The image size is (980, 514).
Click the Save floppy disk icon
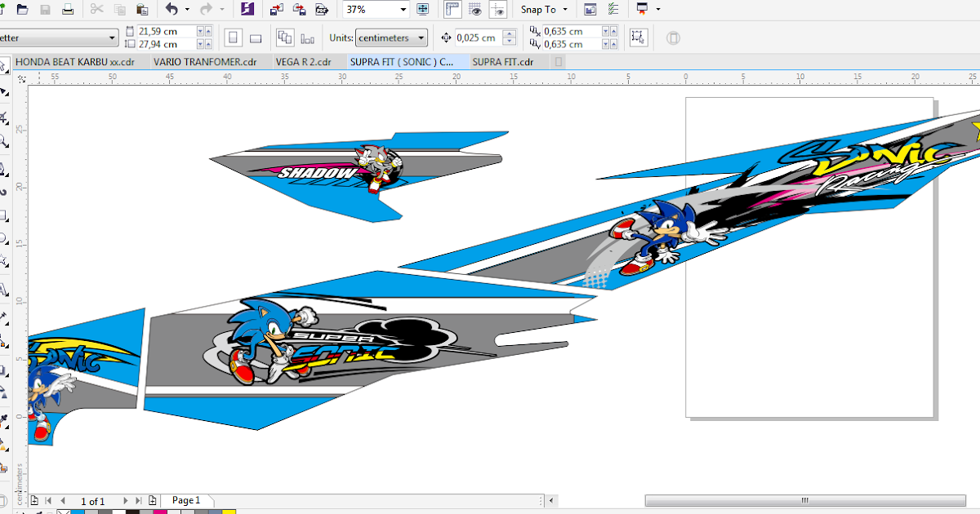click(x=45, y=10)
